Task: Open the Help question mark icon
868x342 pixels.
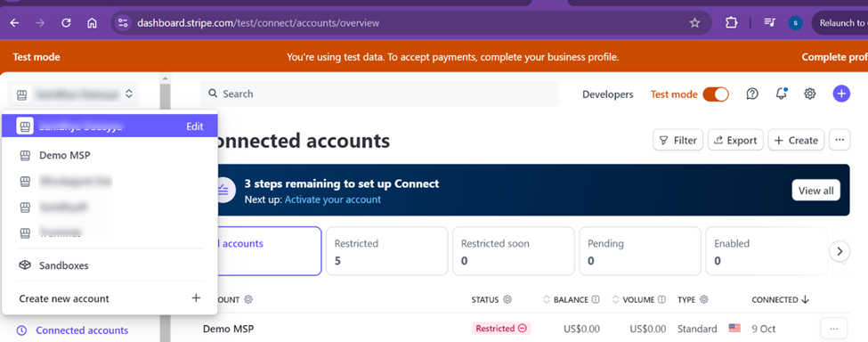Action: coord(751,94)
